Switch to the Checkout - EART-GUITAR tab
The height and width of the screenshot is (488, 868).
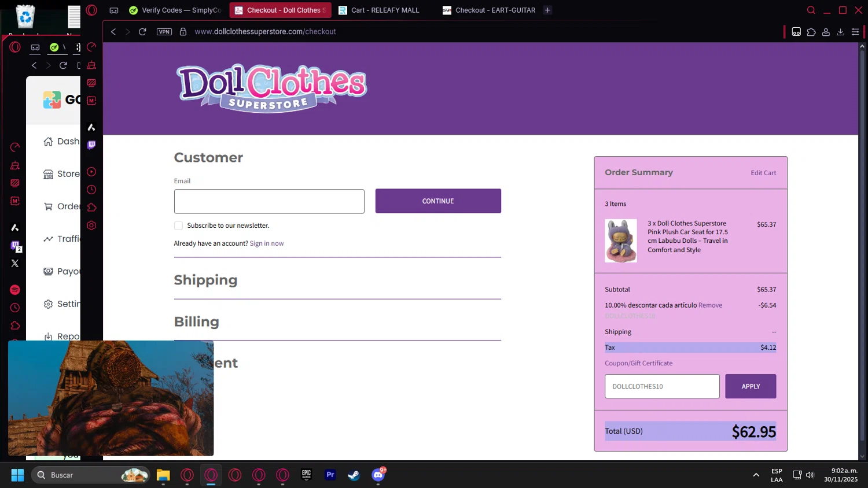489,10
